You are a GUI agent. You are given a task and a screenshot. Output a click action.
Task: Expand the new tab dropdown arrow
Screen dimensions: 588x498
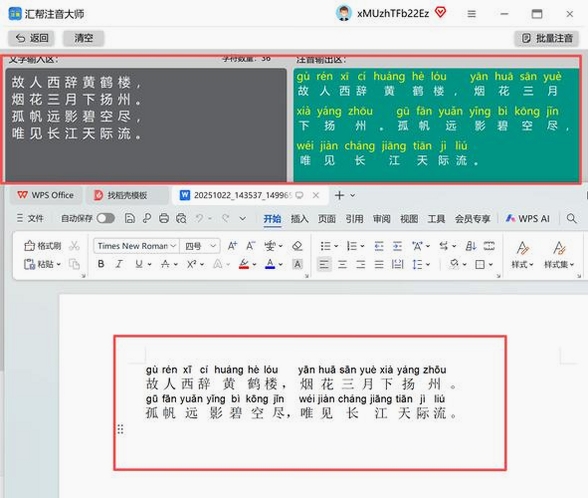(352, 195)
